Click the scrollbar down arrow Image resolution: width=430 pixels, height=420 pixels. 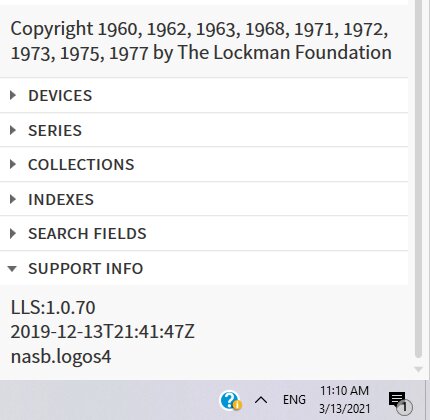point(418,369)
